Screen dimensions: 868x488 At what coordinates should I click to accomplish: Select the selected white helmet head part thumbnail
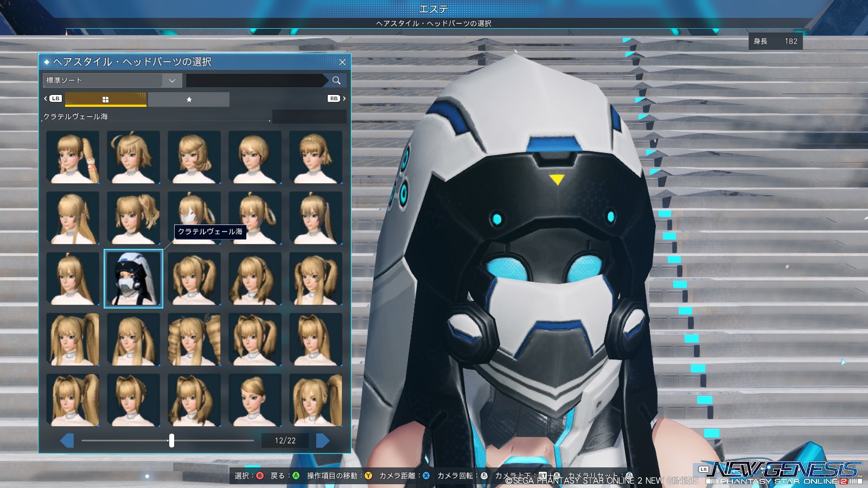click(133, 279)
